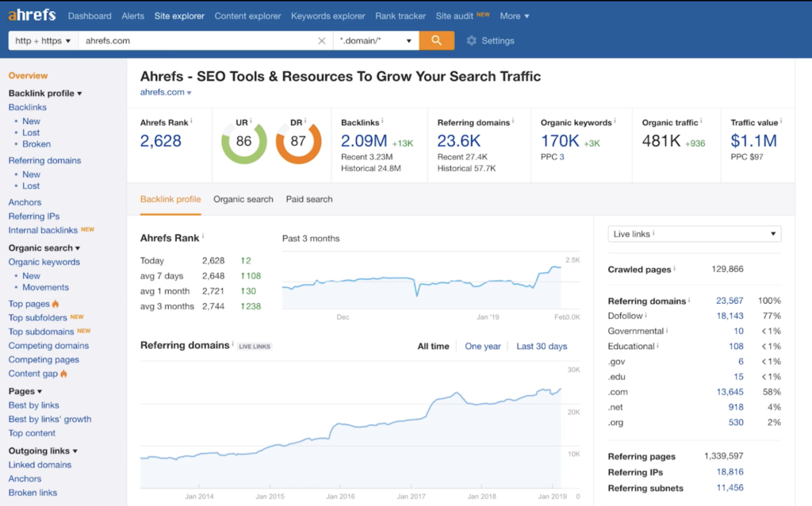Viewport: 812px width, 506px height.
Task: Open the Organic keywords sidebar link
Action: pyautogui.click(x=44, y=262)
